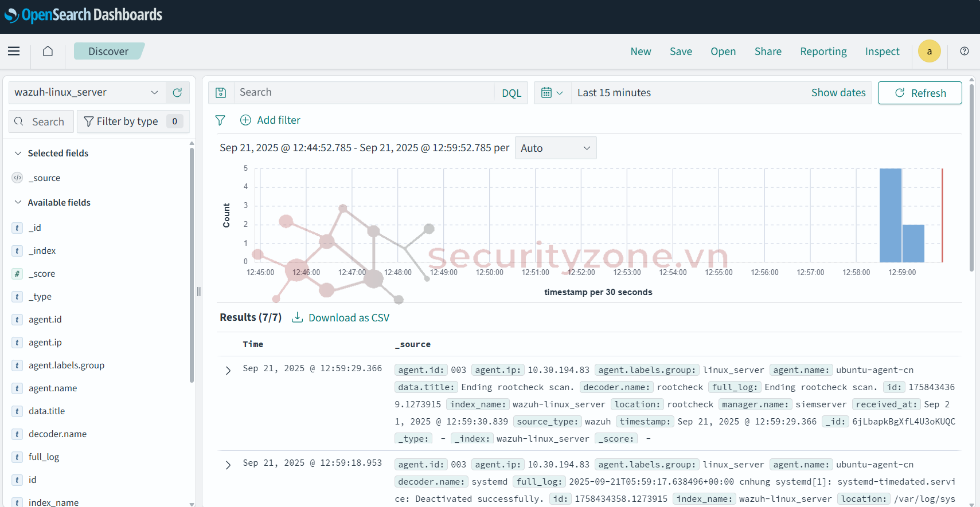
Task: Refresh the index pattern fields
Action: (x=178, y=93)
